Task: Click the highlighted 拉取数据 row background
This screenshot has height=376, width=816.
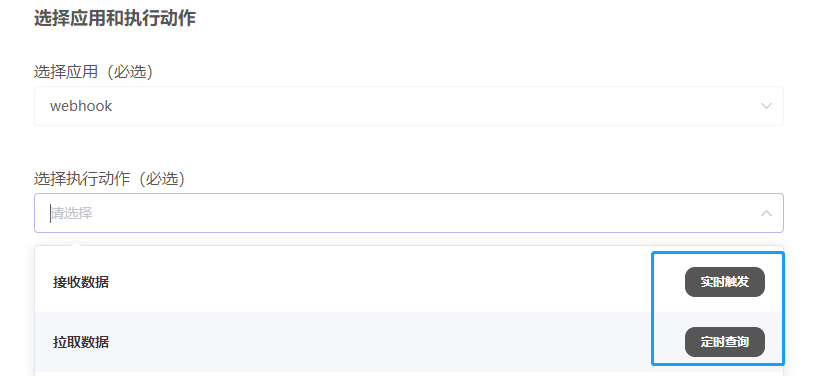Action: [x=409, y=342]
